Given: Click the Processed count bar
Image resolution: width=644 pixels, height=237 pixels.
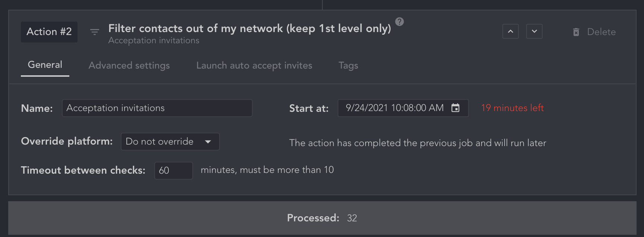Looking at the screenshot, I should (x=322, y=218).
